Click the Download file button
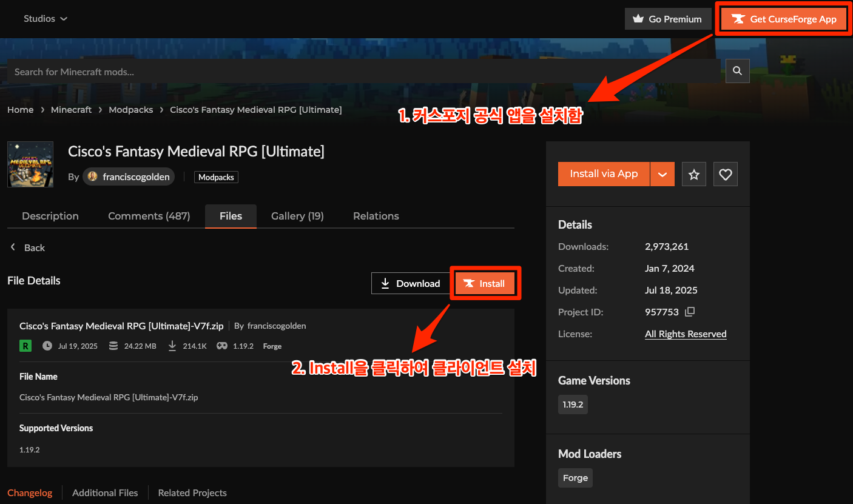Screen dimensions: 853x504 click(x=410, y=283)
